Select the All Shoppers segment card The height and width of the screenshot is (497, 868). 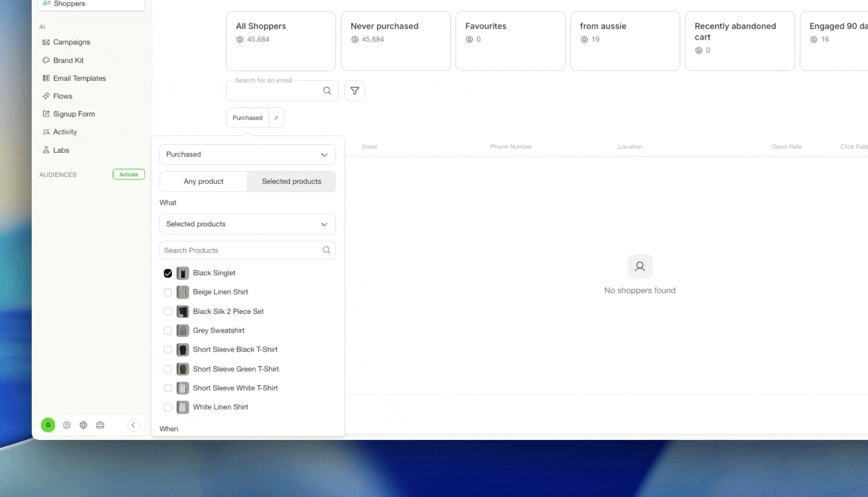280,41
